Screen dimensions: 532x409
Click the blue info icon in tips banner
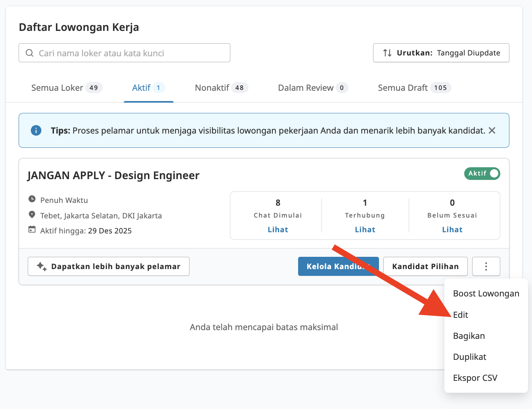point(36,130)
